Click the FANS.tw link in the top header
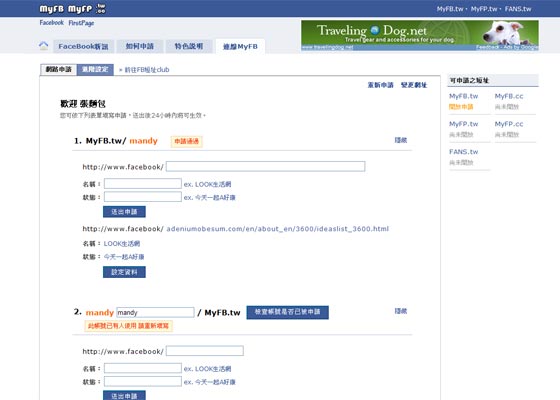 [518, 9]
